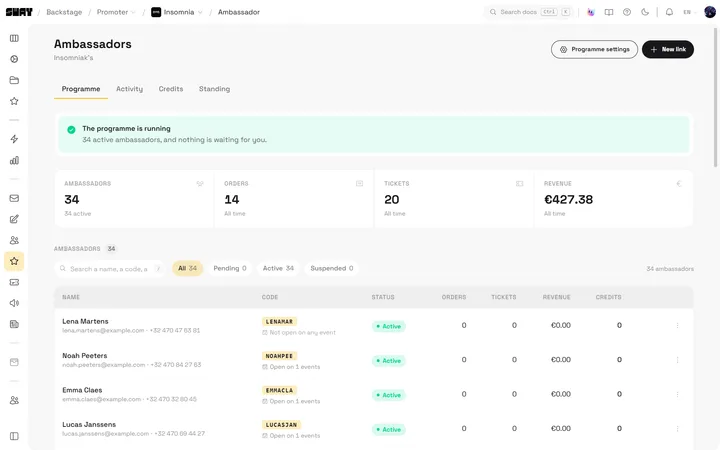Open the user avatar menu
Screen dimensions: 720x450
pos(710,12)
